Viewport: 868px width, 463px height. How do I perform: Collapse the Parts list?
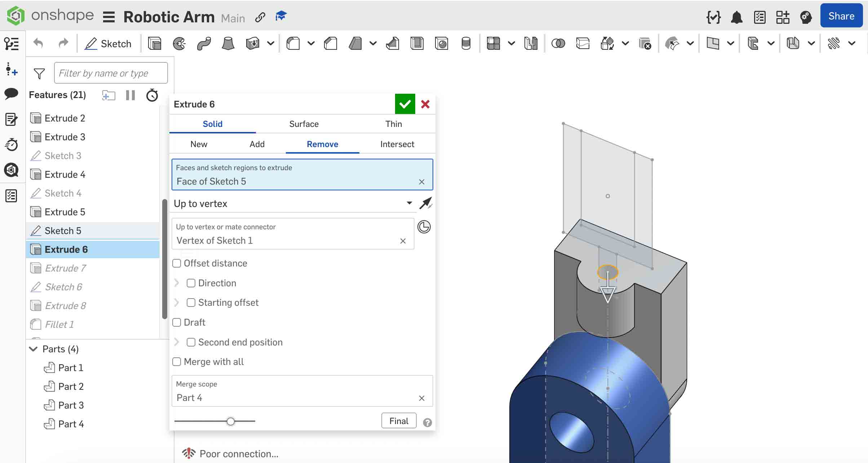[33, 349]
